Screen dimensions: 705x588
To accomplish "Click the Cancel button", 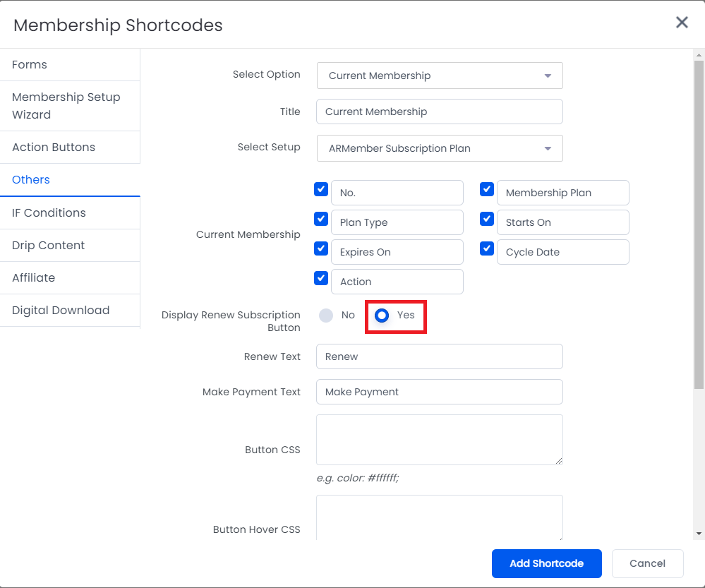I will (647, 563).
